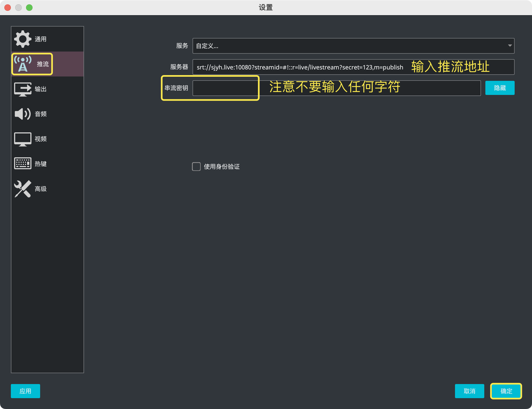Click the green macOS zoom button
Screen dimensions: 532x409
point(29,8)
